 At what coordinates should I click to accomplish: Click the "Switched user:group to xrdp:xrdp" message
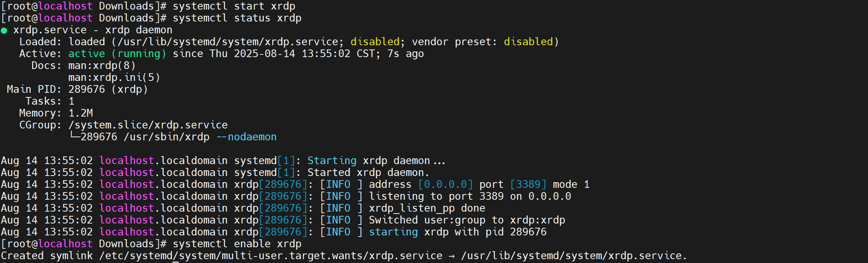tap(467, 220)
